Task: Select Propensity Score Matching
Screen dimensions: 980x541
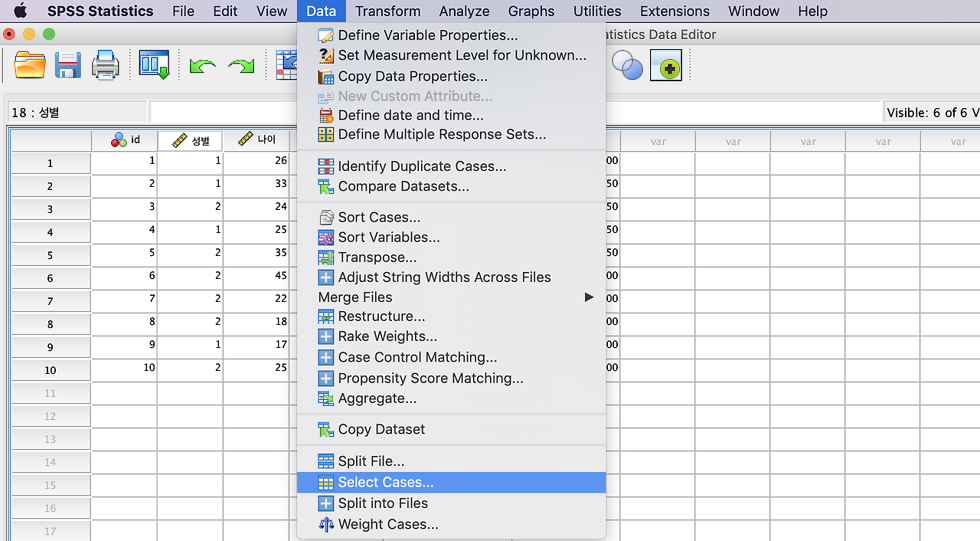Action: click(x=452, y=379)
